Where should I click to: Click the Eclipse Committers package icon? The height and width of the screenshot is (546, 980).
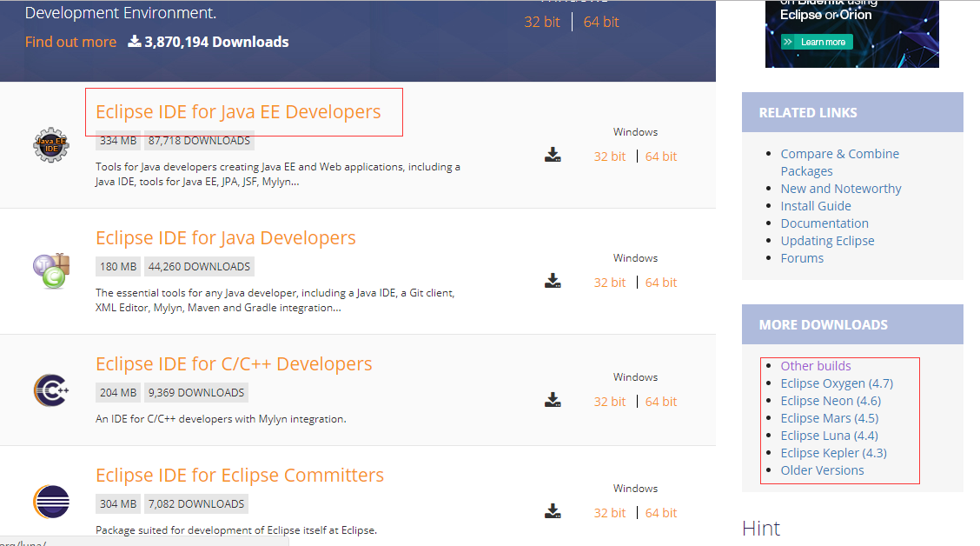tap(51, 502)
